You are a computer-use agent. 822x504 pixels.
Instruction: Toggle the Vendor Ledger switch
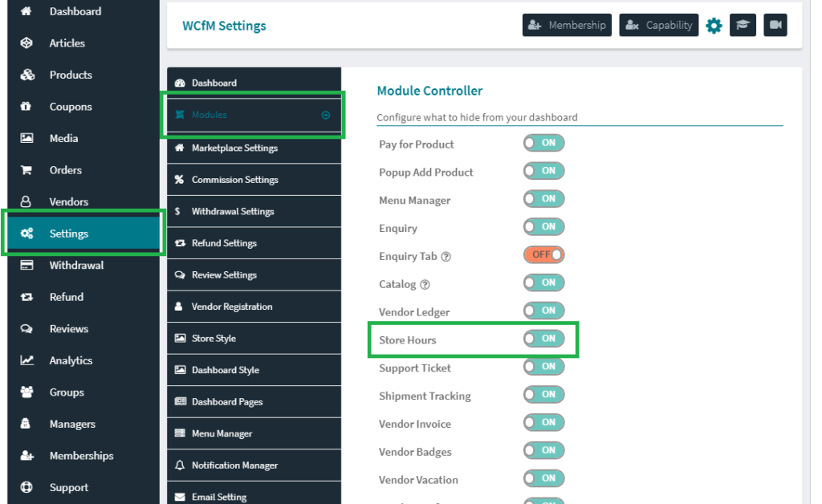tap(543, 311)
